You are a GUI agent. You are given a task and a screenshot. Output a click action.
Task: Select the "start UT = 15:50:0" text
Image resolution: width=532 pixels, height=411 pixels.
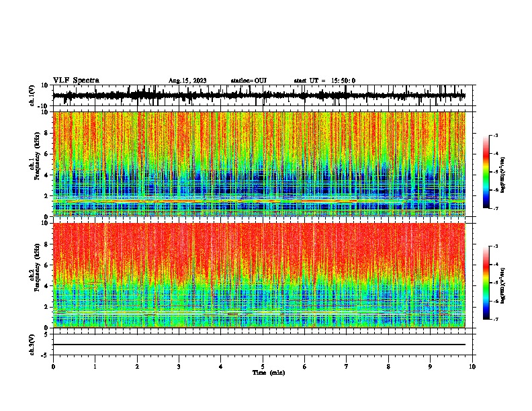click(x=324, y=81)
